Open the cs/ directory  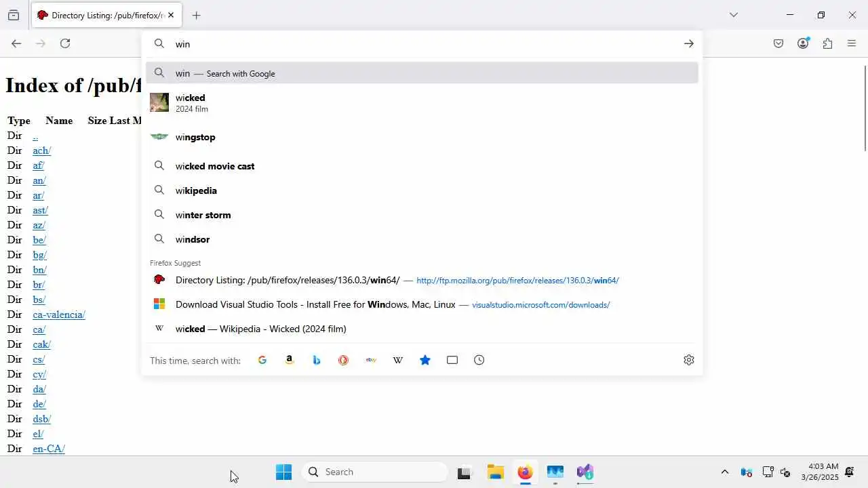pyautogui.click(x=39, y=359)
